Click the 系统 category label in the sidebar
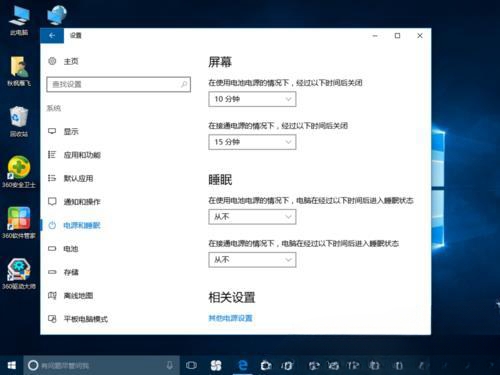 click(54, 108)
